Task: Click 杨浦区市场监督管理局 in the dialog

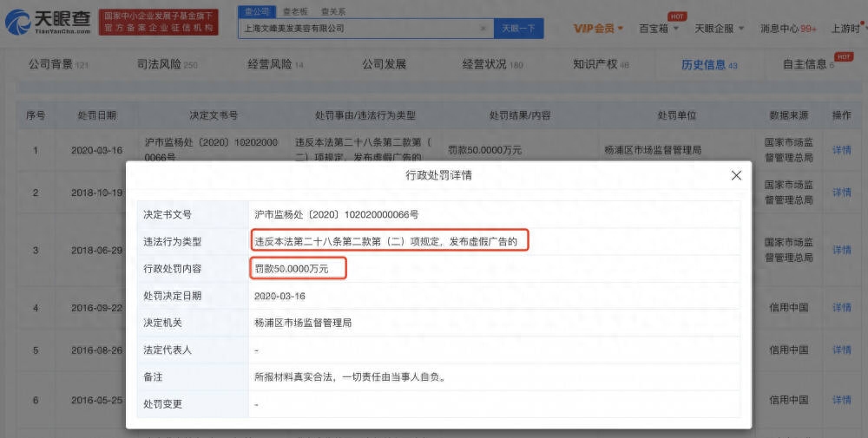Action: click(303, 323)
